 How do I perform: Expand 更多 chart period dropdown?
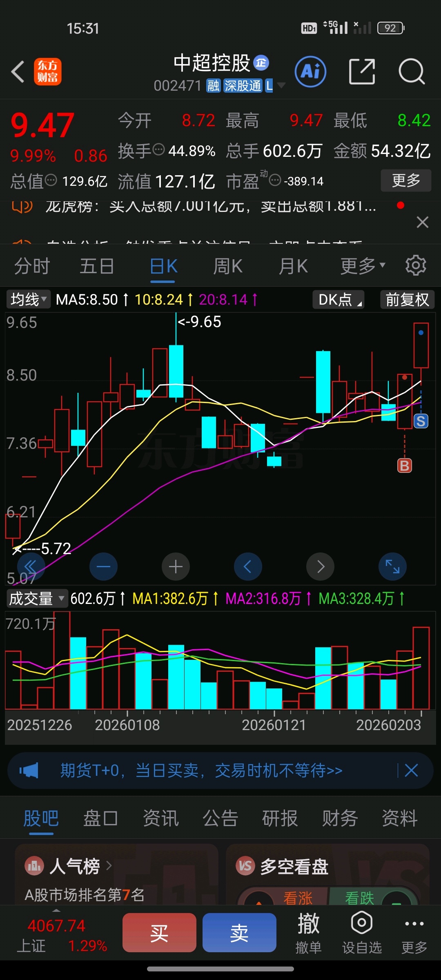(x=363, y=266)
